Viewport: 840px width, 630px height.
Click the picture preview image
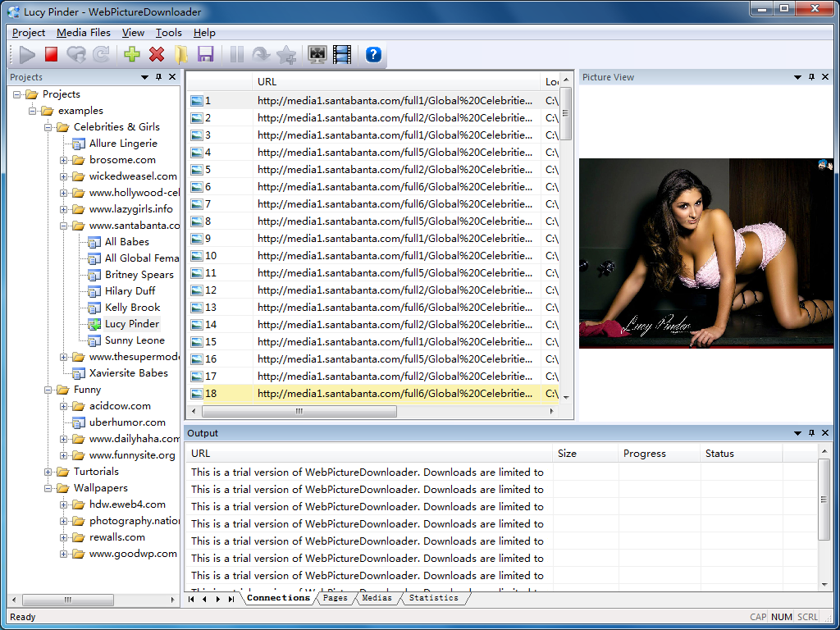tap(706, 253)
